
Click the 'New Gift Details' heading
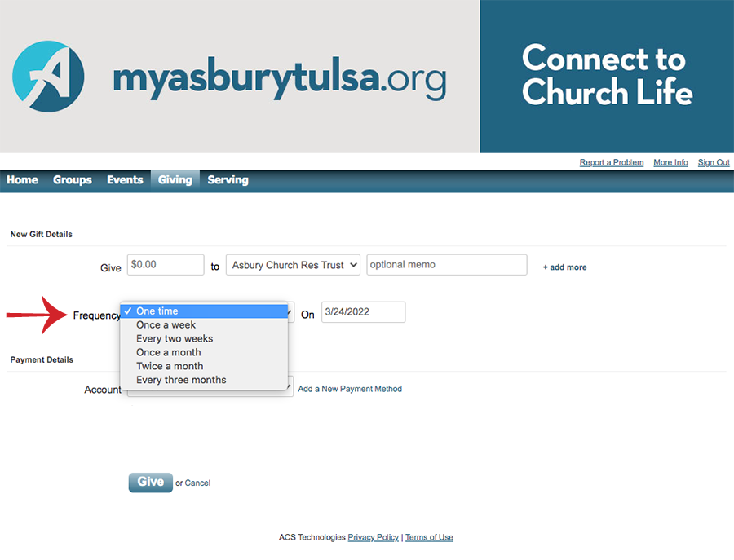(42, 235)
